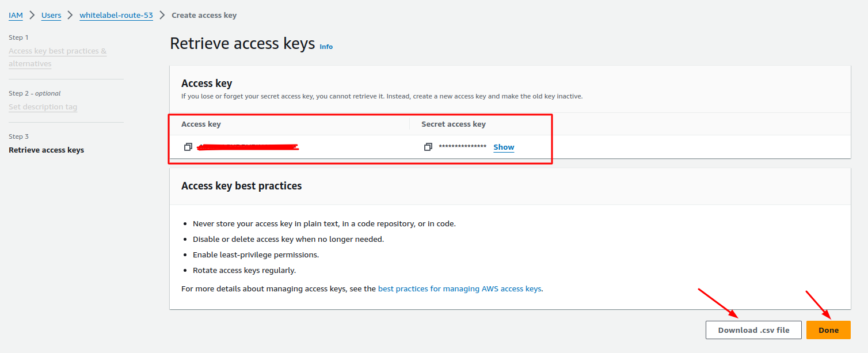Screen dimensions: 868x353
Task: Click the Download .csv file button
Action: tap(753, 329)
